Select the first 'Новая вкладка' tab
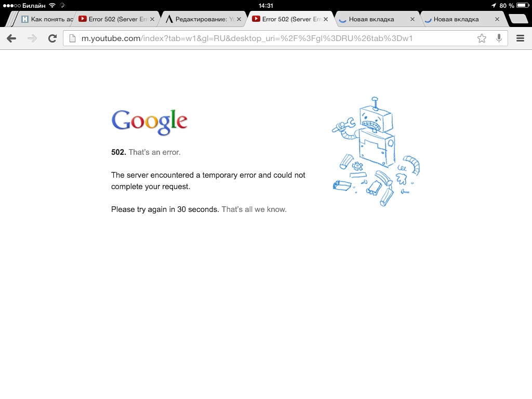The width and height of the screenshot is (532, 399). pos(371,19)
